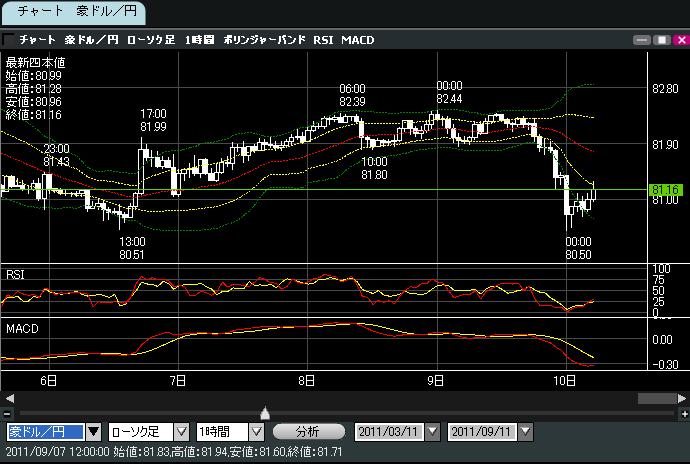The image size is (690, 464).
Task: Select the チャート 豪ドル/円 tab
Action: click(x=73, y=12)
